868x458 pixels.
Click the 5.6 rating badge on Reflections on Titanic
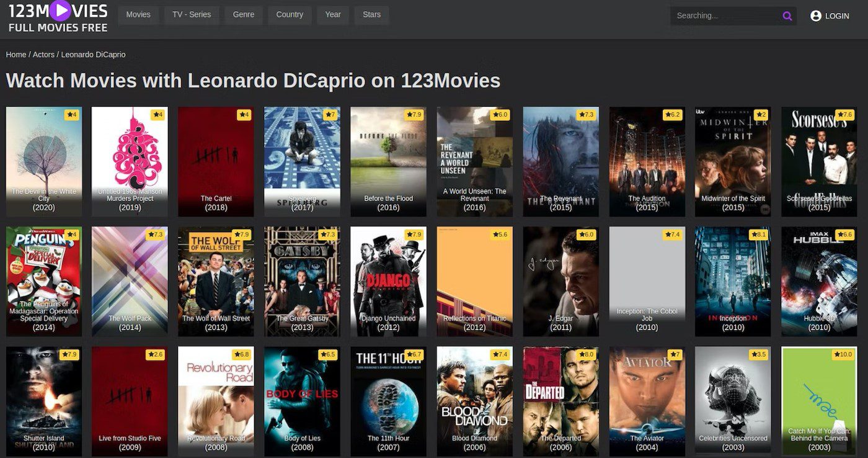pos(500,235)
